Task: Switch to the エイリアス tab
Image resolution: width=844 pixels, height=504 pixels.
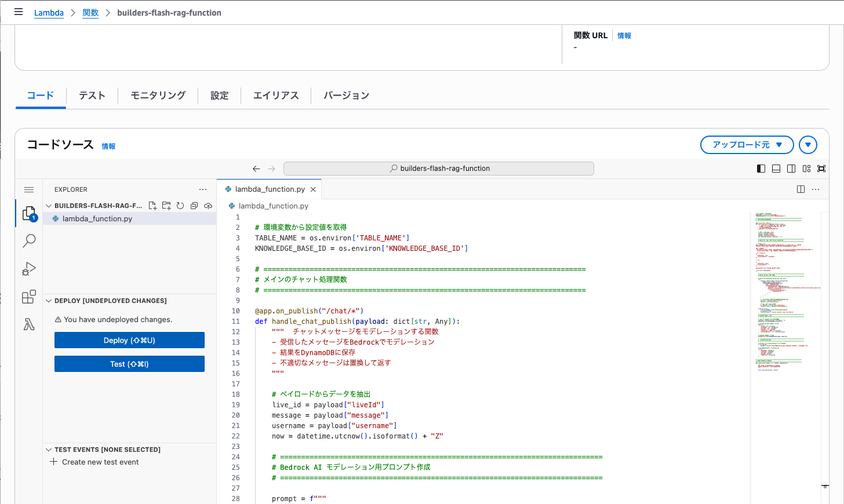Action: (275, 95)
